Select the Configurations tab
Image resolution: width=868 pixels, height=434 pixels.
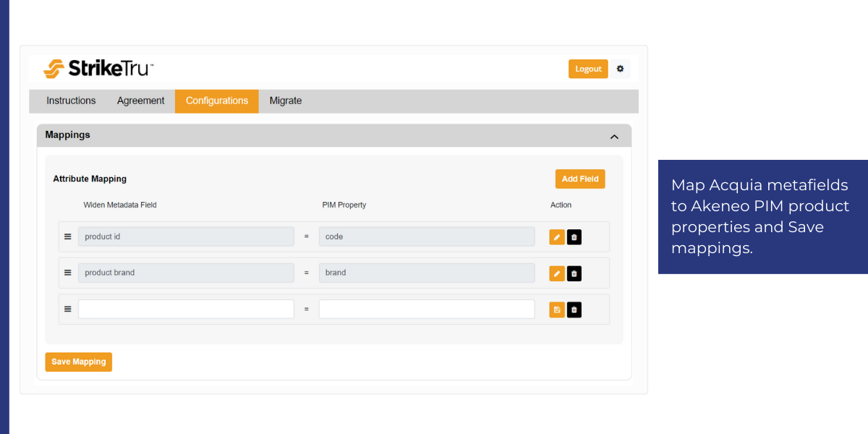(x=217, y=101)
